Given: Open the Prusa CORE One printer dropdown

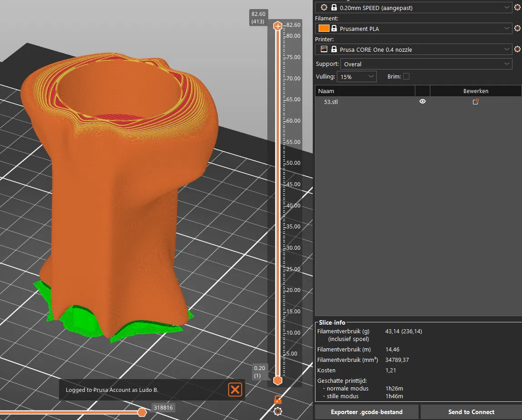Looking at the screenshot, I should 413,49.
